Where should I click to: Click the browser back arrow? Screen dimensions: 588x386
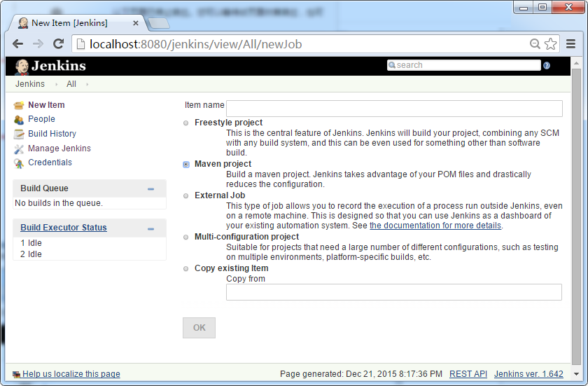[x=17, y=44]
